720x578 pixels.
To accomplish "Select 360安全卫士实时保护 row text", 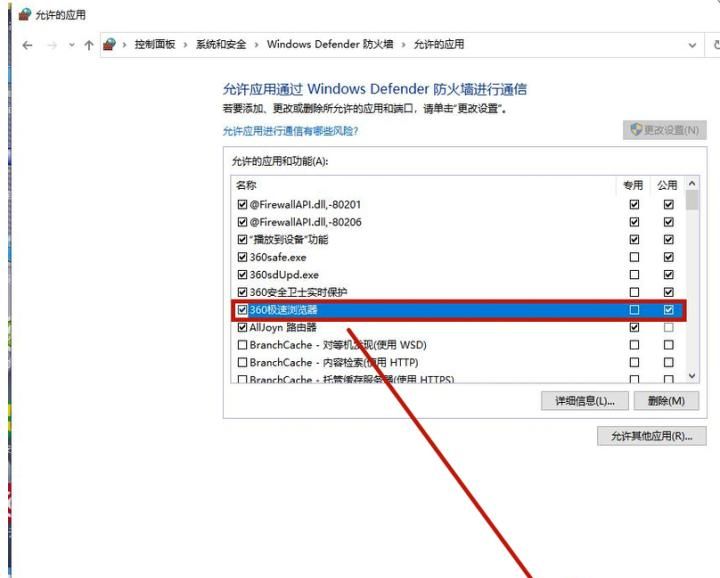I will [x=298, y=292].
